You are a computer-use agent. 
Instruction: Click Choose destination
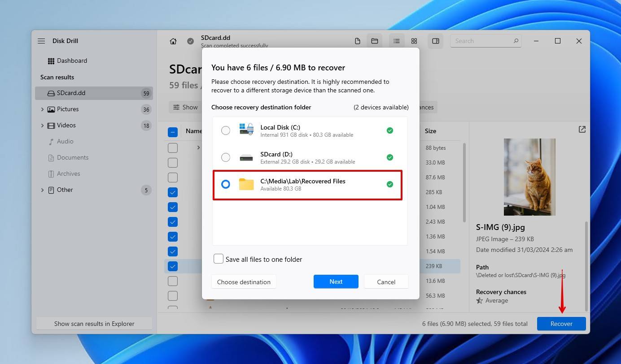point(244,282)
